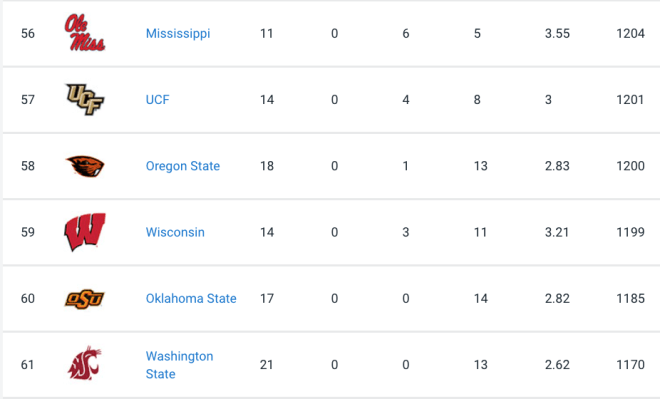Click the Oklahoma State OSU logo
Image resolution: width=660 pixels, height=399 pixels.
(85, 298)
